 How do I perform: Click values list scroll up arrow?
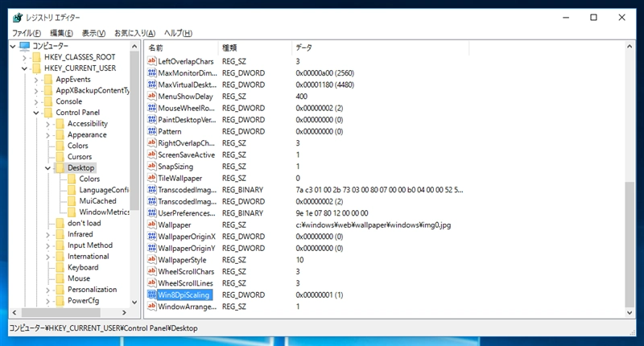tap(630, 47)
